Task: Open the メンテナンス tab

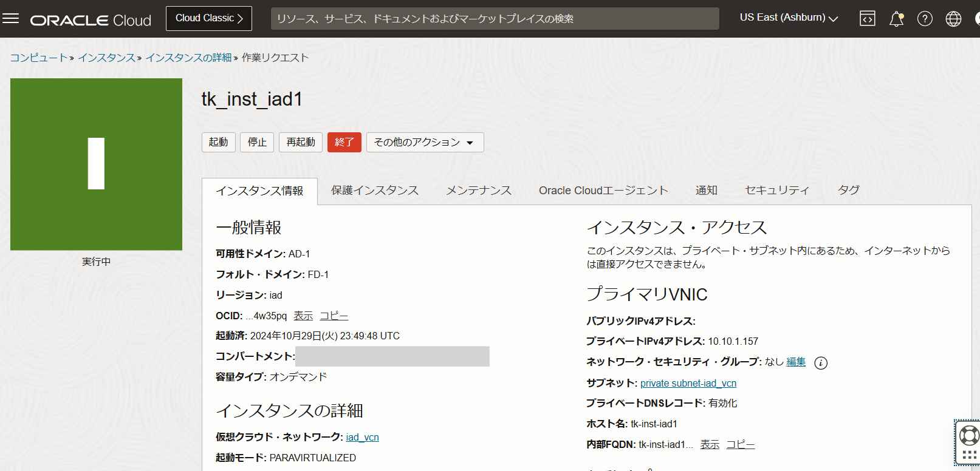Action: pos(479,191)
